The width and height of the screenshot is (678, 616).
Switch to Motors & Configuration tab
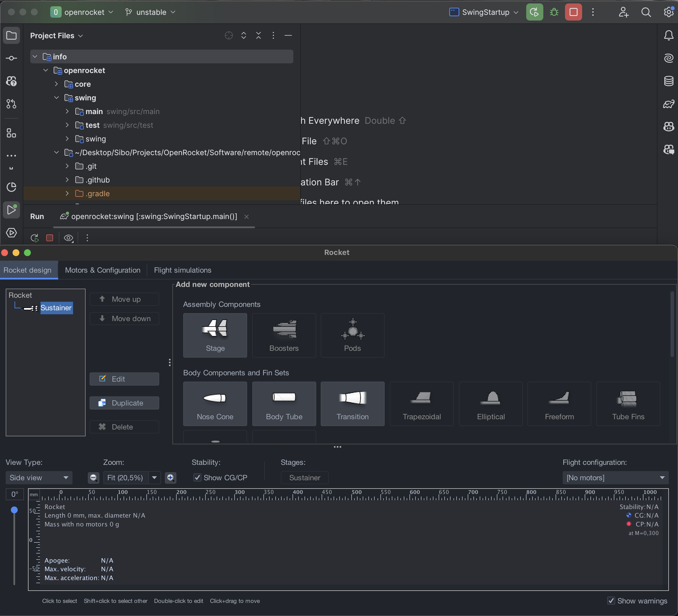coord(102,270)
